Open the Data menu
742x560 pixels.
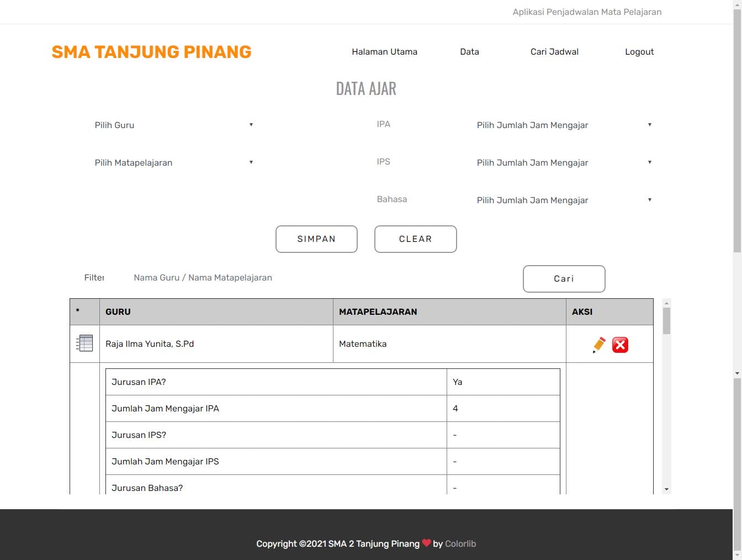pyautogui.click(x=469, y=52)
